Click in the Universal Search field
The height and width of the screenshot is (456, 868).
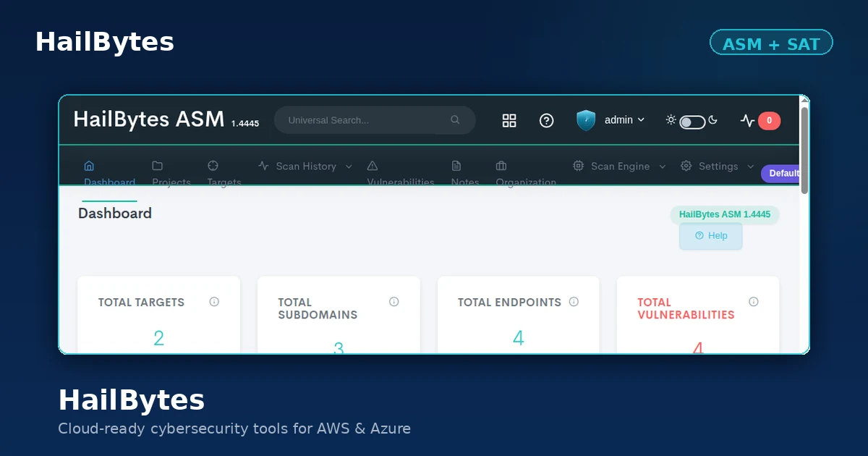click(x=375, y=120)
